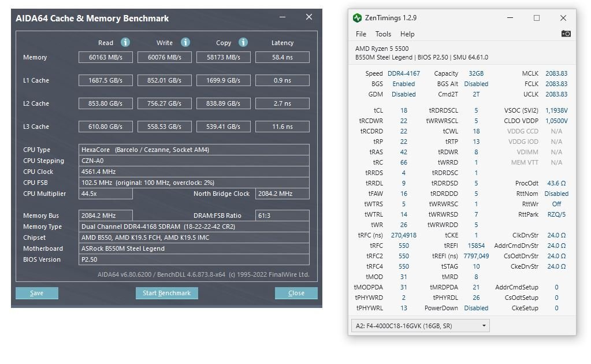The width and height of the screenshot is (591, 364).
Task: Open the File menu in ZenTimings
Action: (360, 34)
